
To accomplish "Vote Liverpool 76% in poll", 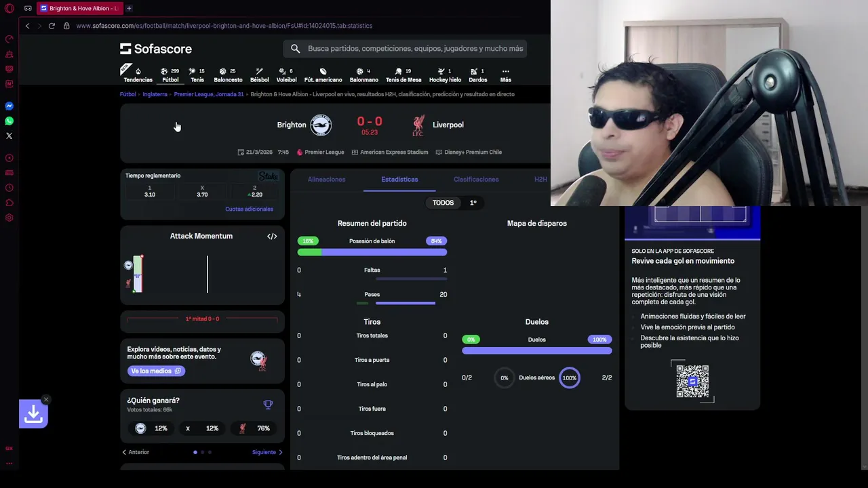I will [x=254, y=428].
